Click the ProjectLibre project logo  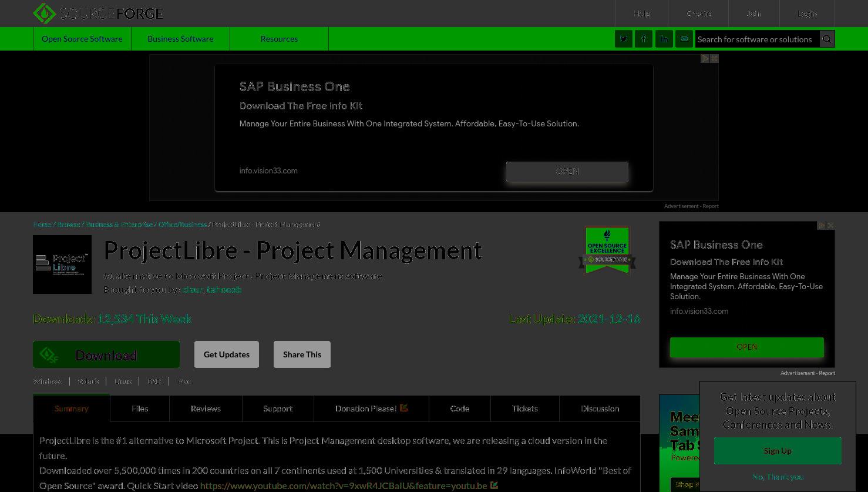pos(62,265)
